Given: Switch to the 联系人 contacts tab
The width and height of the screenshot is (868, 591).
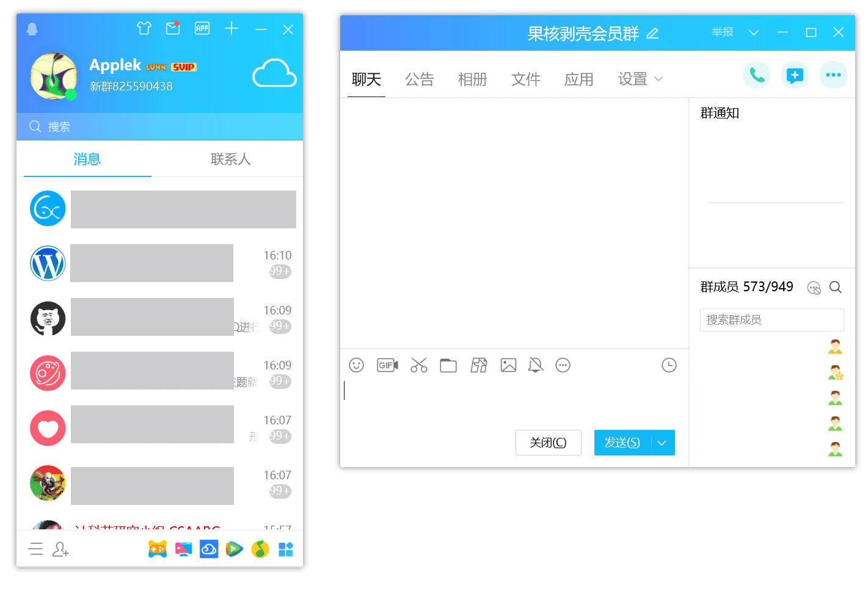Looking at the screenshot, I should 230,159.
